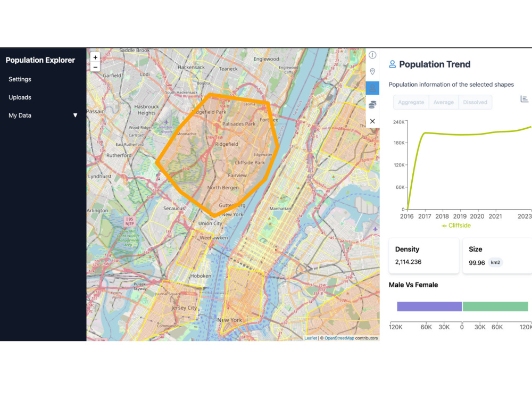This screenshot has width=532, height=399.
Task: Toggle the Cliffside legend entry
Action: click(456, 226)
